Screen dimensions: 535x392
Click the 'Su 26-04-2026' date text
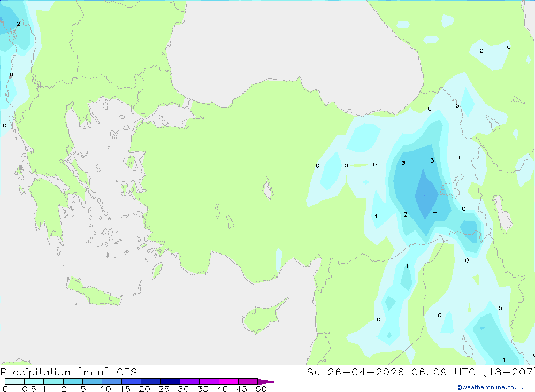pyautogui.click(x=356, y=372)
